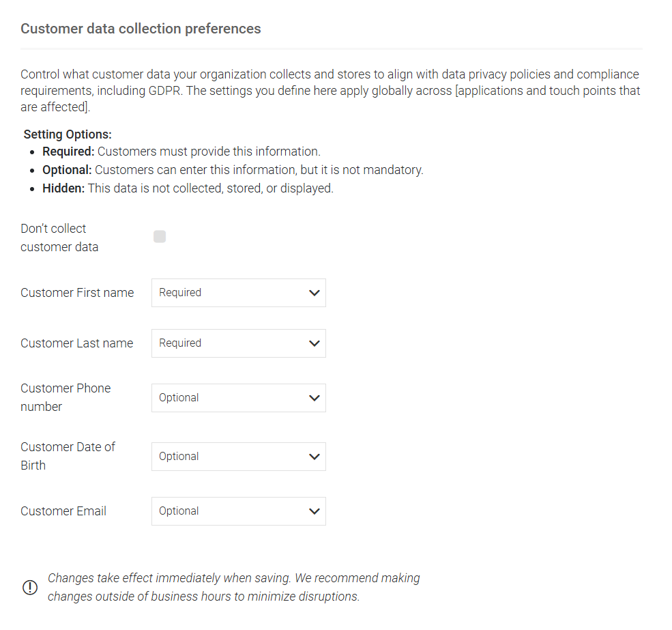This screenshot has width=672, height=630.
Task: Click the "Customer data collection preferences" heading
Action: (141, 29)
